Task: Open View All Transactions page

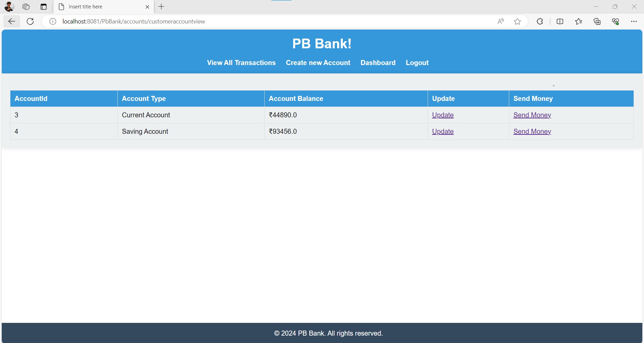Action: (x=241, y=63)
